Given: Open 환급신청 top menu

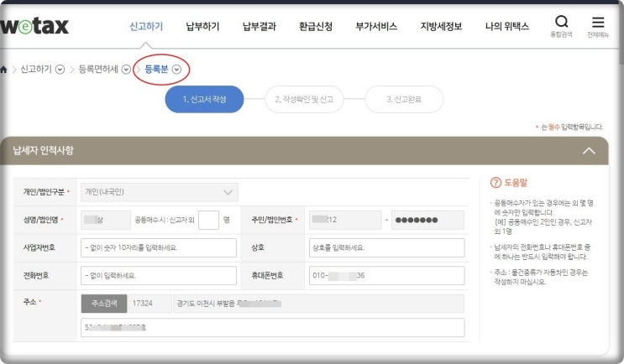Looking at the screenshot, I should coord(316,26).
